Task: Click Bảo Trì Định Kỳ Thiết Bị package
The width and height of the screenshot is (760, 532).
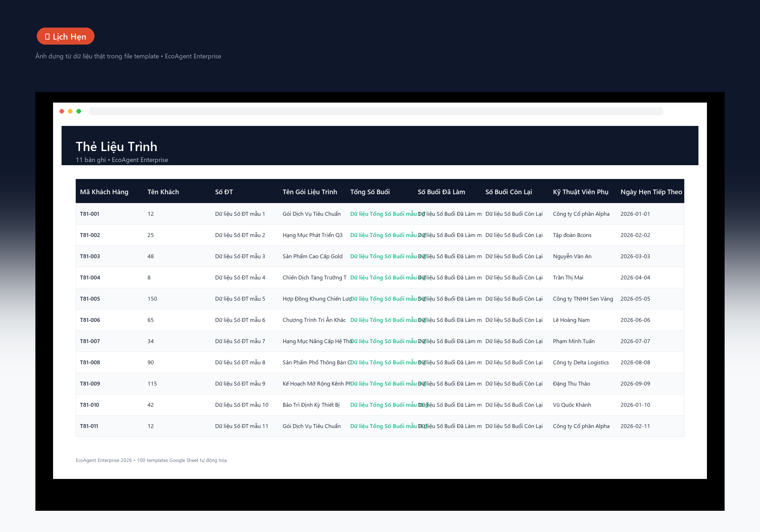Action: (x=311, y=405)
